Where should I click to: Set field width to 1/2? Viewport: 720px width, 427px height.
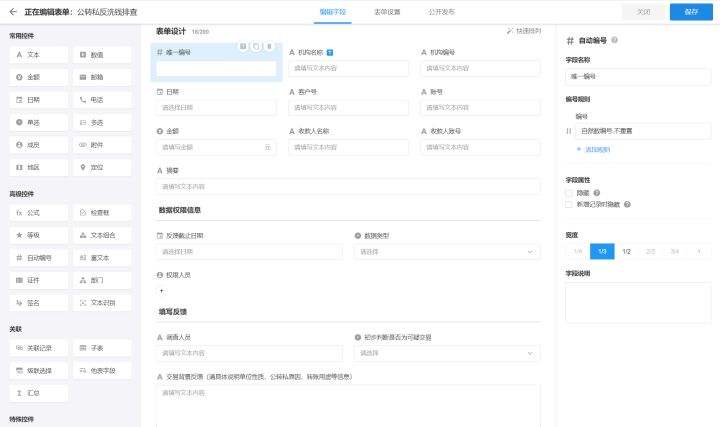point(626,251)
